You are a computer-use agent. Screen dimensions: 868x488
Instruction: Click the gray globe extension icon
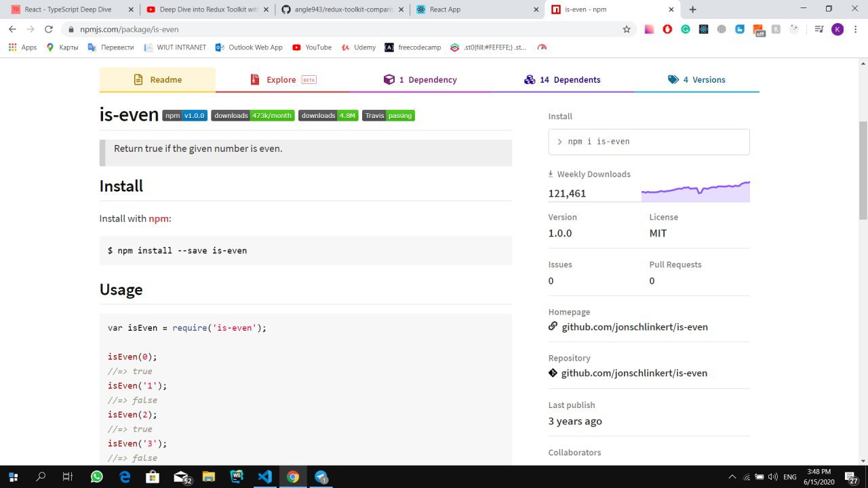click(722, 29)
